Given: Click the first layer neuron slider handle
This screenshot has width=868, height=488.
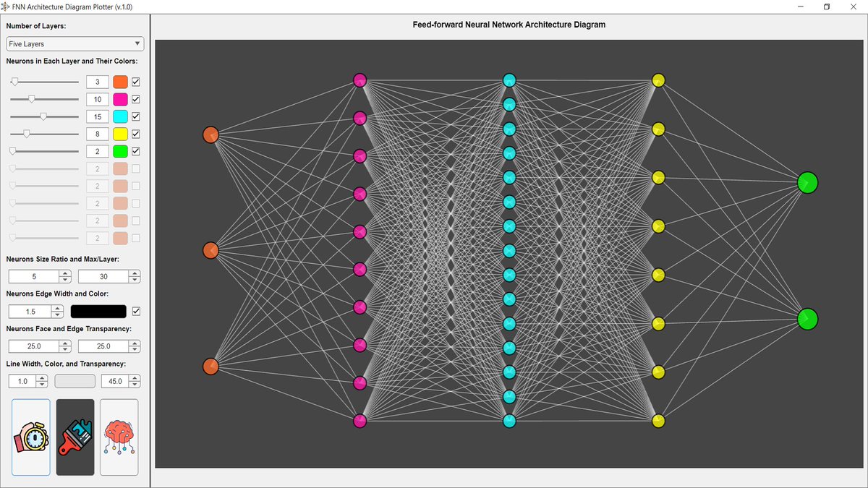Looking at the screenshot, I should click(14, 82).
